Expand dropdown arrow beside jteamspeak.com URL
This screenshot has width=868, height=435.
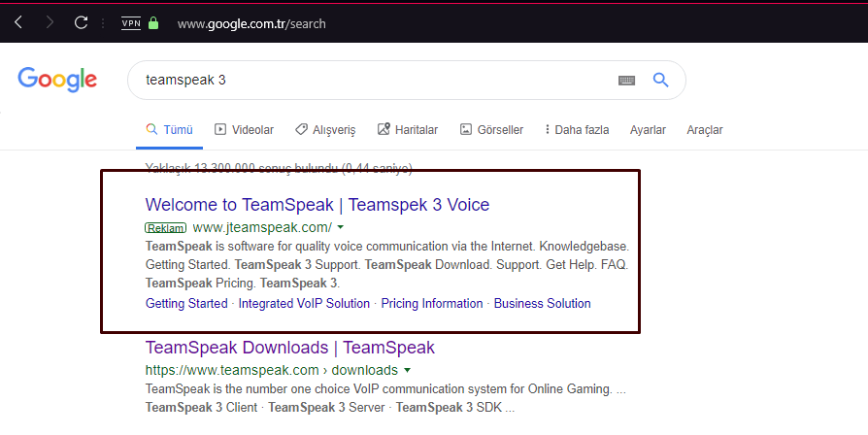341,227
